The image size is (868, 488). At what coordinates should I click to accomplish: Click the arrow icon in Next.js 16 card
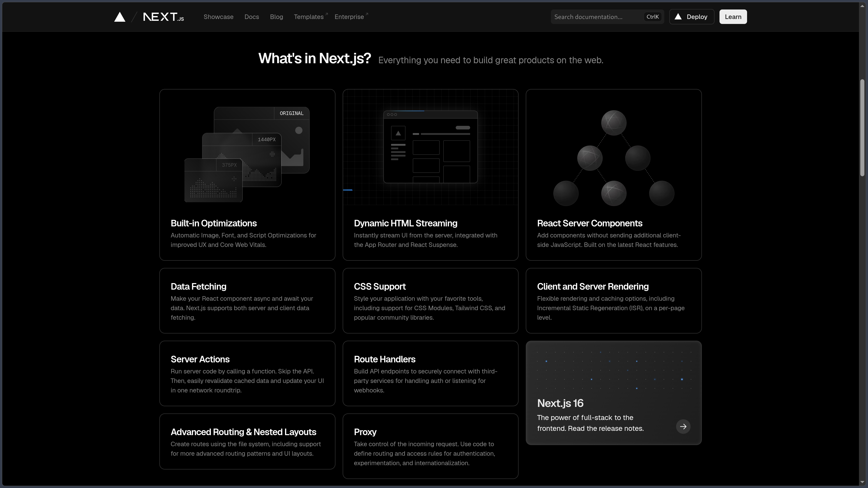tap(683, 426)
